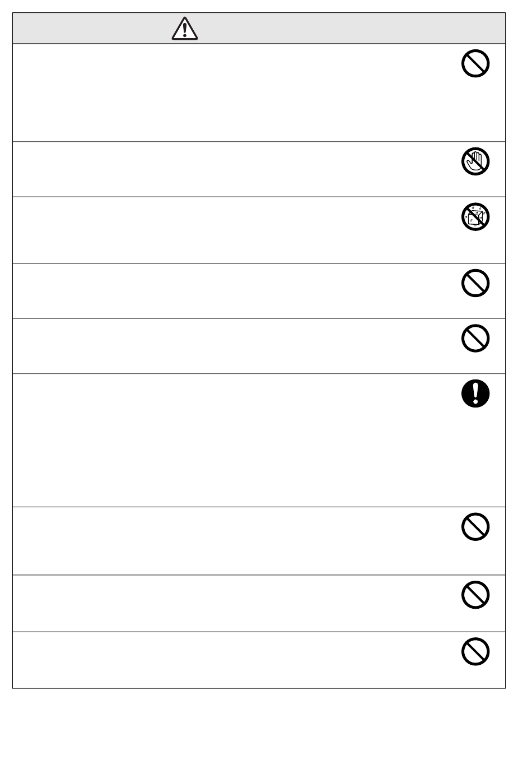Click the prohibition symbol in the fourth row
The image size is (532, 778).
pyautogui.click(x=475, y=283)
